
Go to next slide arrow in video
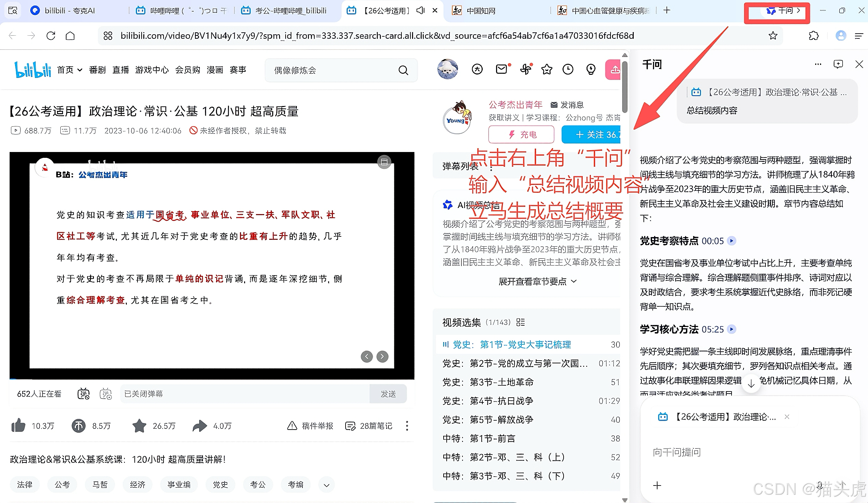pos(382,356)
